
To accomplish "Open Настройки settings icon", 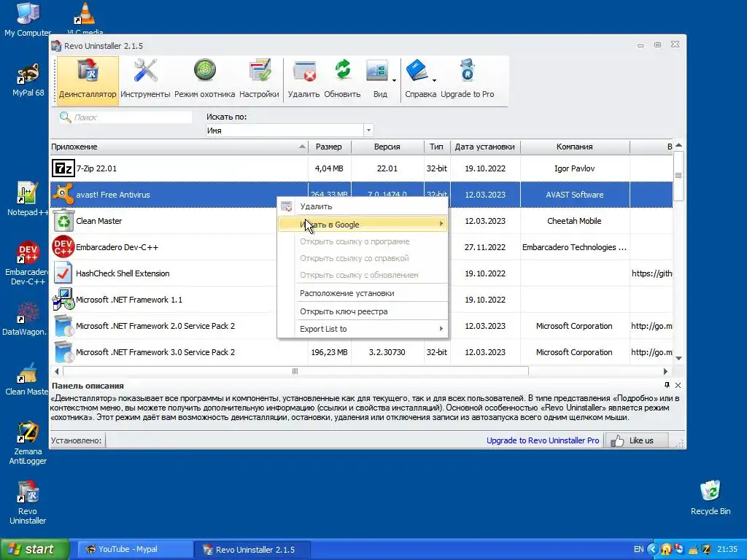I will pos(259,79).
